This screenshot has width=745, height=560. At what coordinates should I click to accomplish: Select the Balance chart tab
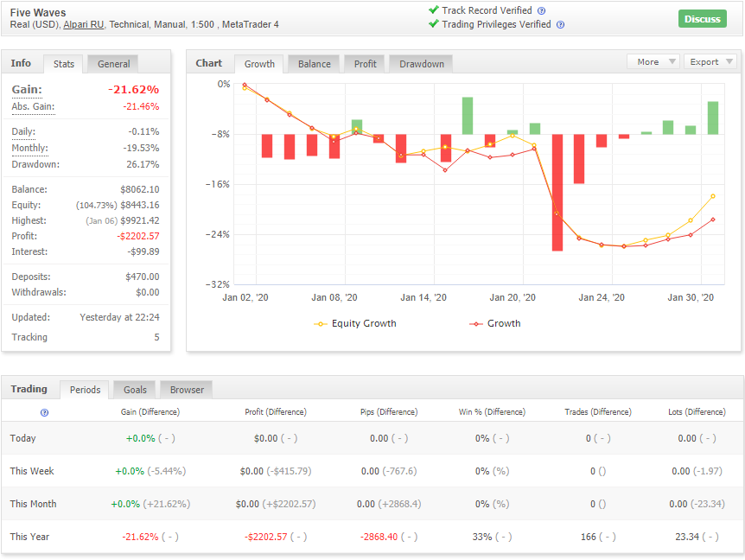pos(314,64)
